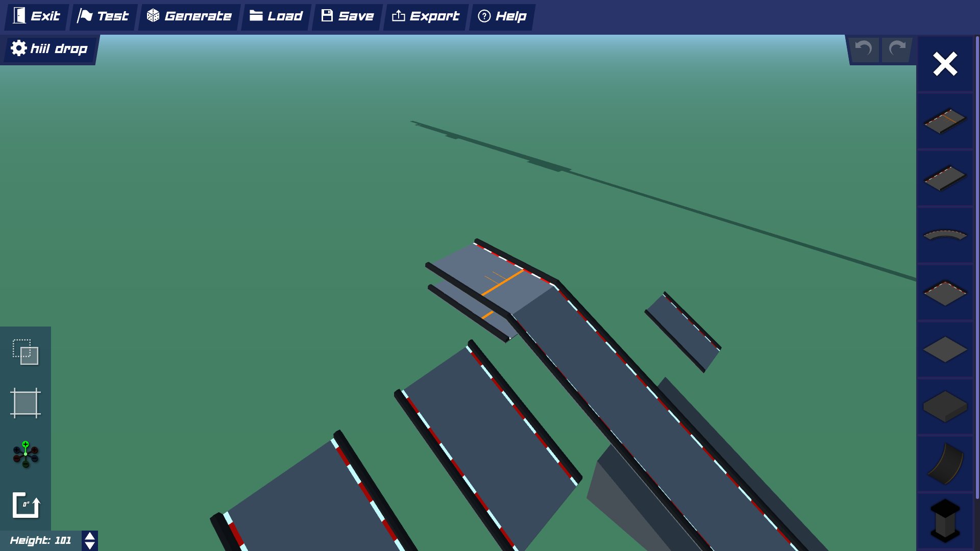Click the Undo arrow icon
This screenshot has height=551, width=980.
click(863, 49)
